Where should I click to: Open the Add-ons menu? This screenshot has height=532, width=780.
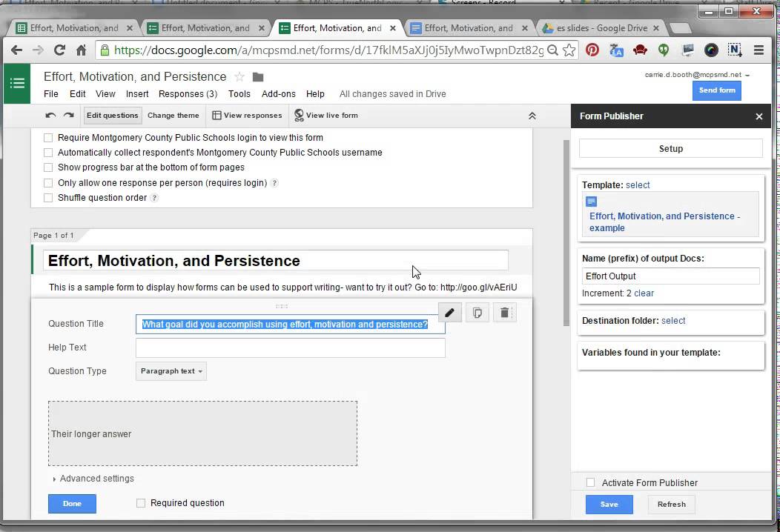pos(279,94)
